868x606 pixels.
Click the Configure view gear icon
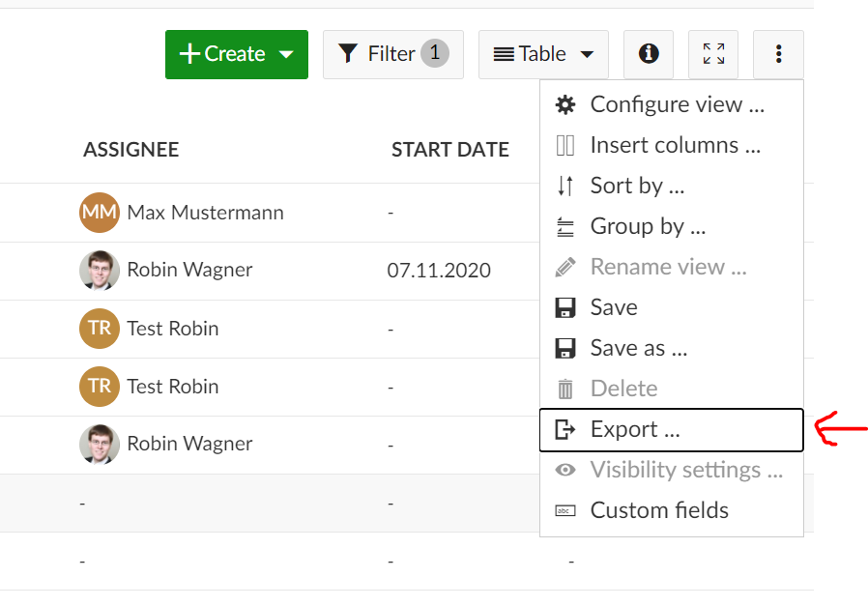[x=565, y=105]
